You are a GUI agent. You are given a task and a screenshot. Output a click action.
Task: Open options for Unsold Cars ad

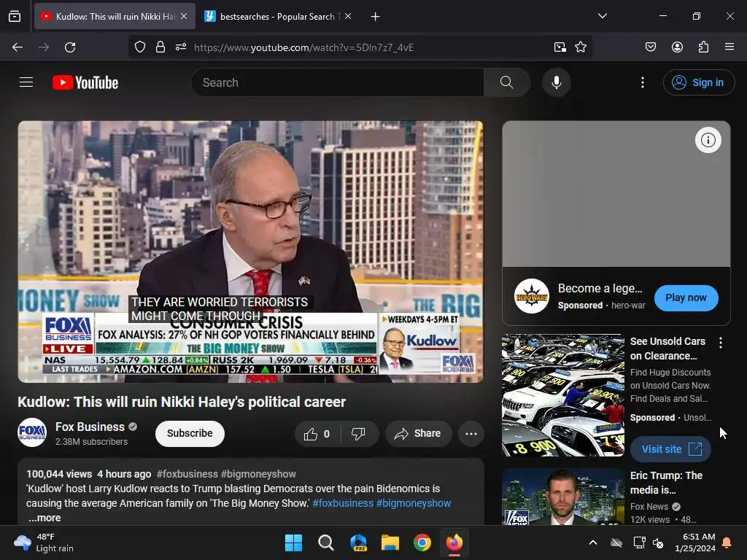point(720,343)
